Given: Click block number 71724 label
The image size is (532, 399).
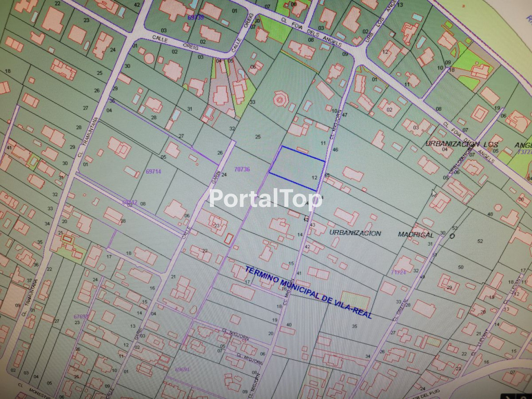Looking at the screenshot, I should pos(398,272).
